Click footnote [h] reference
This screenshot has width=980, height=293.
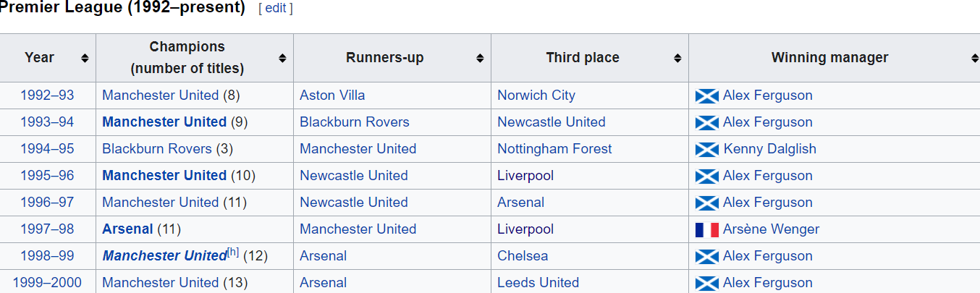(x=232, y=252)
